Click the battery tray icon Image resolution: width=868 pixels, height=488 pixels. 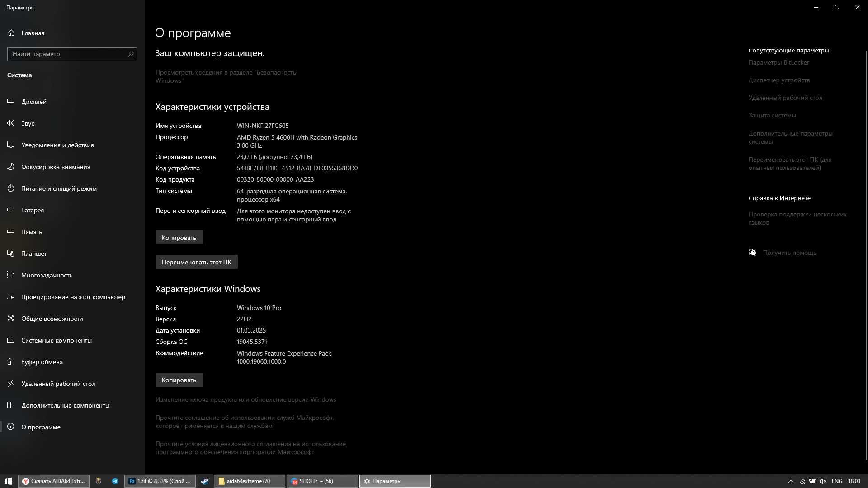click(813, 481)
